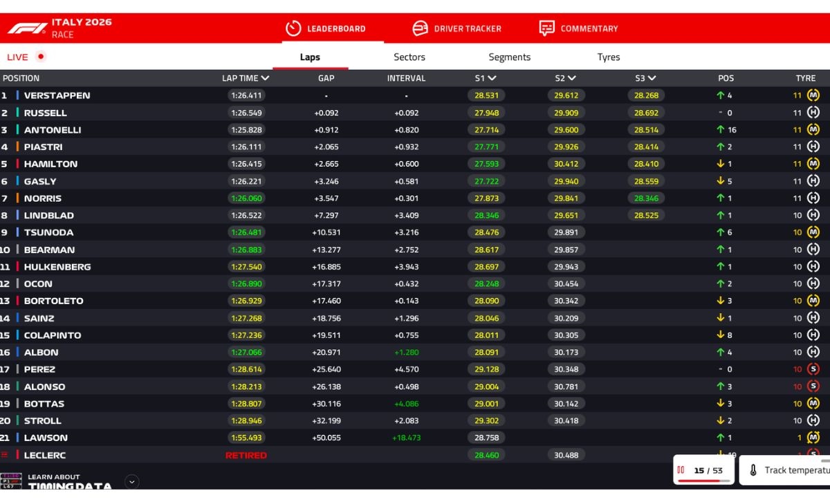
Task: Click Alonso's red soft tyre icon
Action: click(x=813, y=386)
